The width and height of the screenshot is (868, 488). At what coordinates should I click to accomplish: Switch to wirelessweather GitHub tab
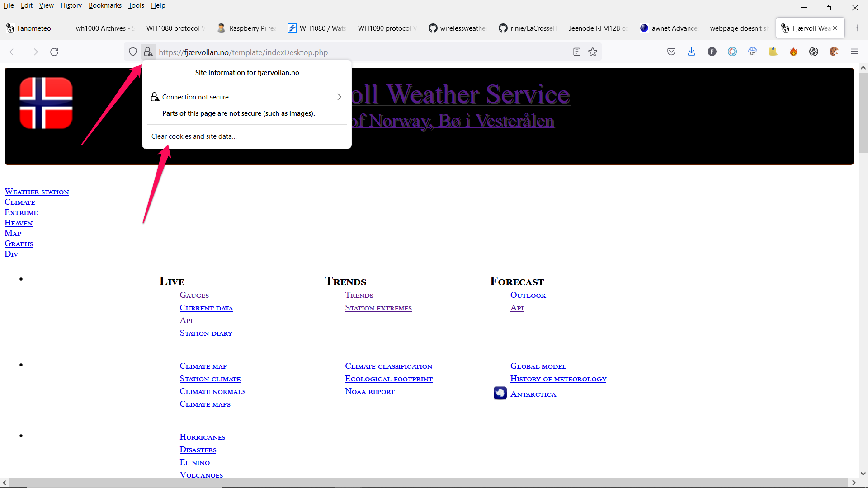click(x=458, y=28)
